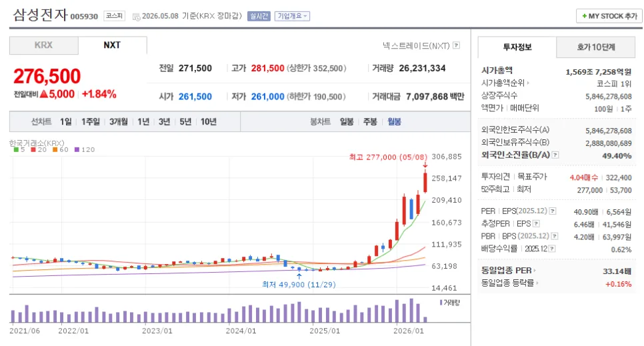Open help icon beside 배당수익률 2025.12
Viewport: 644px width, 346px height.
pyautogui.click(x=553, y=249)
